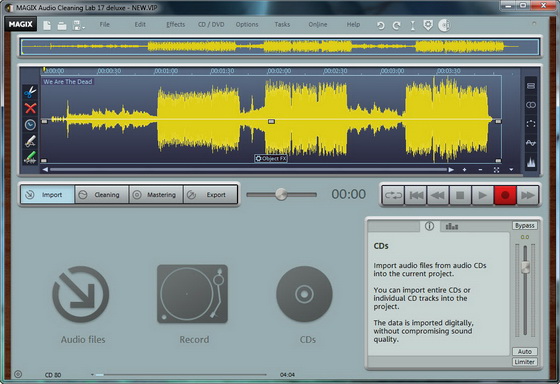Expand the waveform view options arrow
The image size is (560, 384).
point(511,170)
